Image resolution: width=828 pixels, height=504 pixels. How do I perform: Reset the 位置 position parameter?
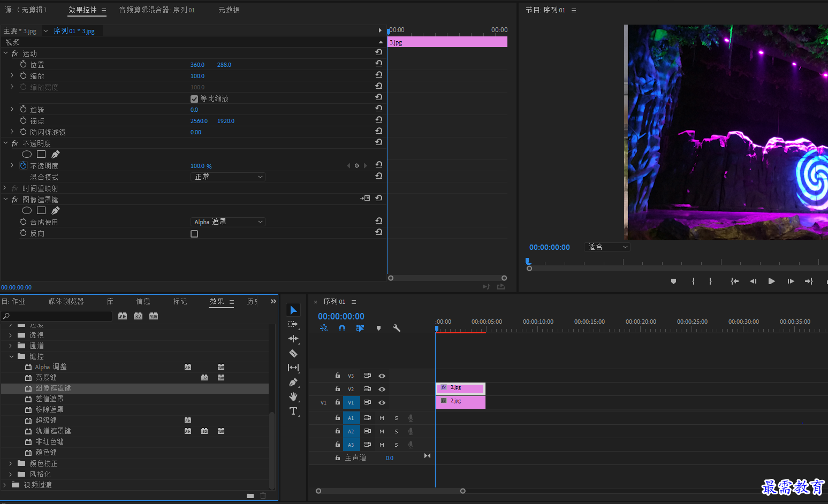click(x=379, y=63)
